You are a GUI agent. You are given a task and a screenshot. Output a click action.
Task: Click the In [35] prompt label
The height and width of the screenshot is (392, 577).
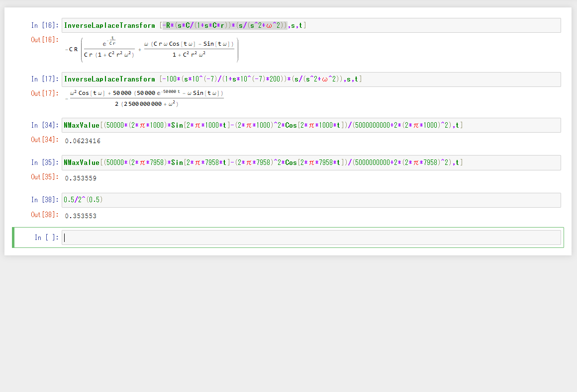pyautogui.click(x=45, y=163)
